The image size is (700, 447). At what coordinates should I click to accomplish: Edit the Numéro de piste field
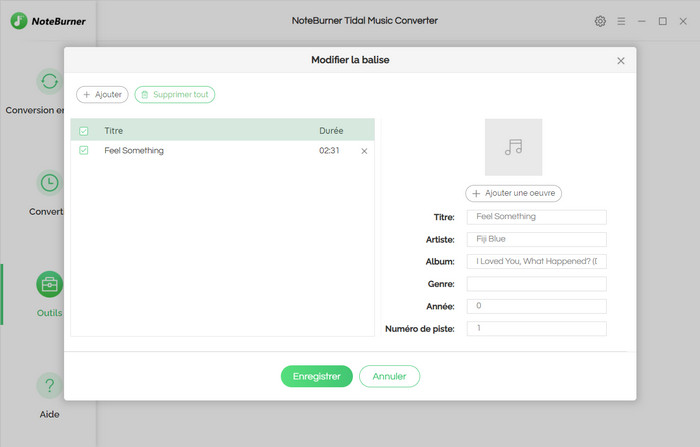(x=537, y=329)
